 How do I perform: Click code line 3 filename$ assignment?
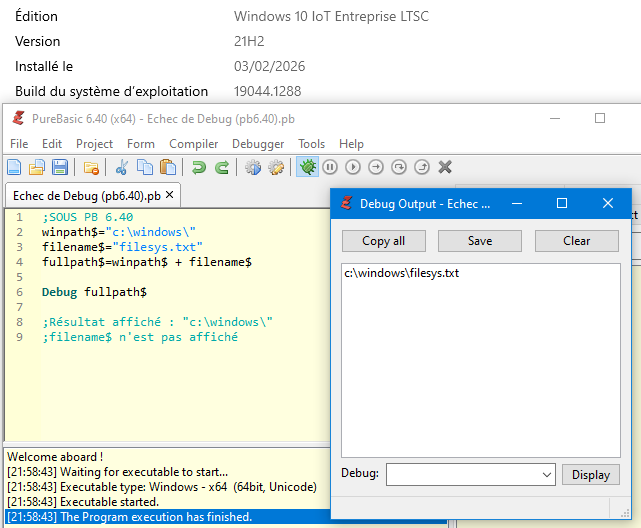(122, 247)
